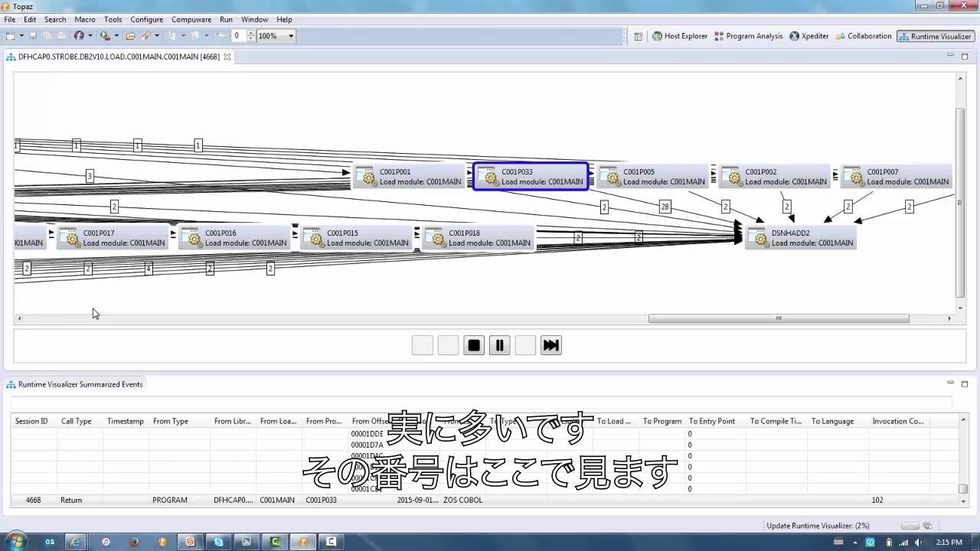Image resolution: width=980 pixels, height=551 pixels.
Task: Select the DSNHADD2 node
Action: click(801, 237)
